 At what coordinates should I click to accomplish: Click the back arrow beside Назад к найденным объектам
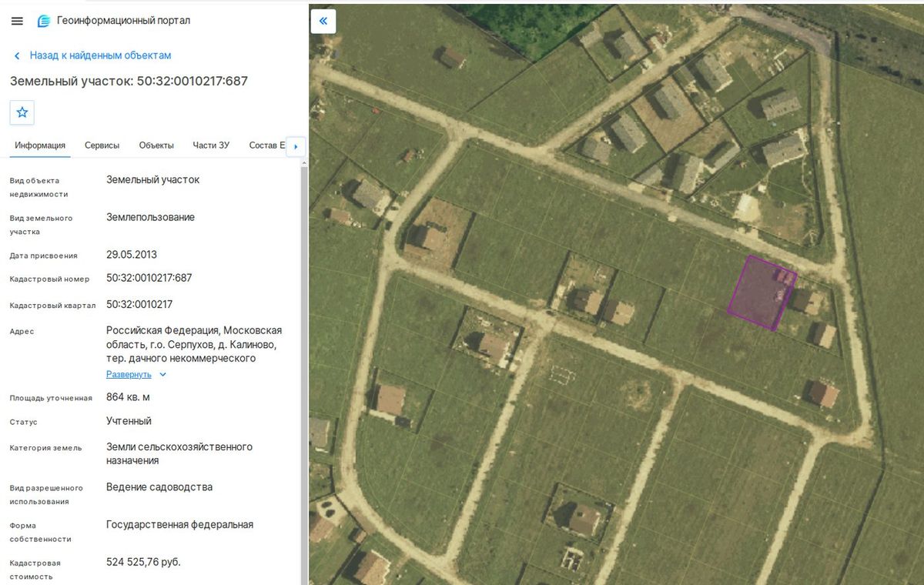point(17,55)
